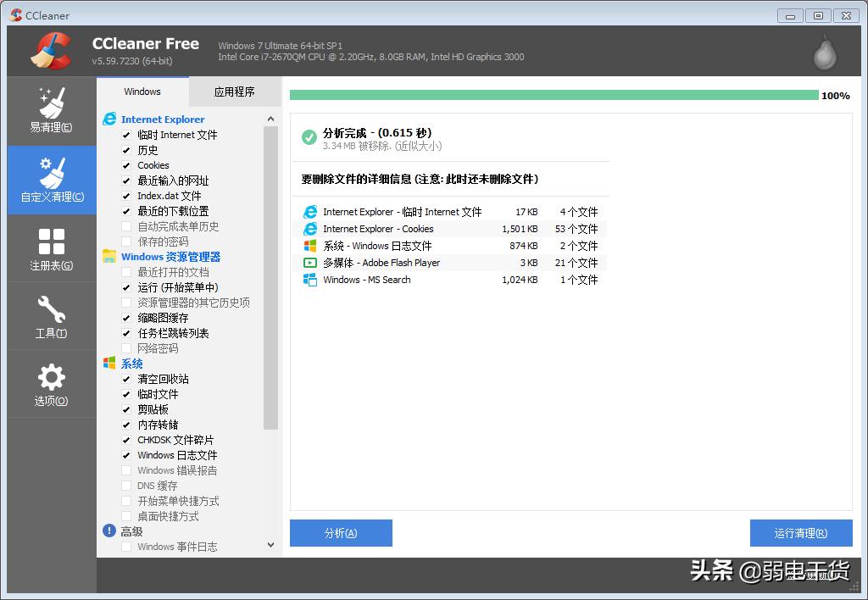
Task: Click the 运行清理 button
Action: [800, 533]
